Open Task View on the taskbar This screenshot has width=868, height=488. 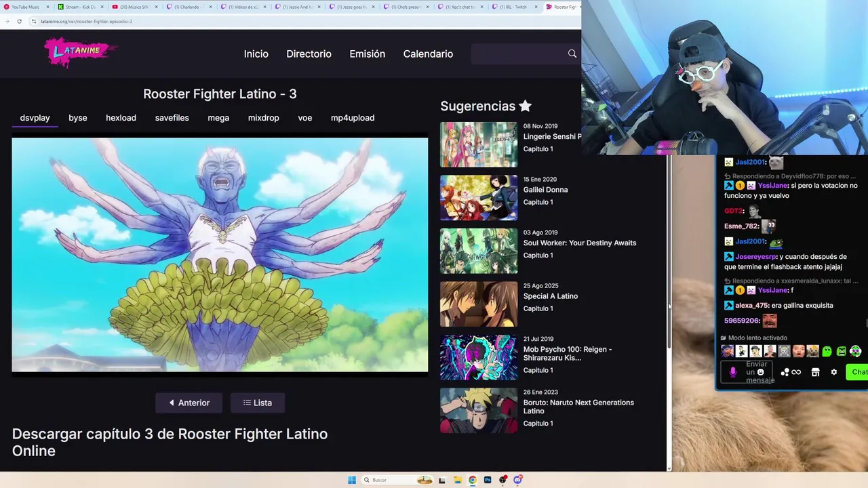[441, 480]
